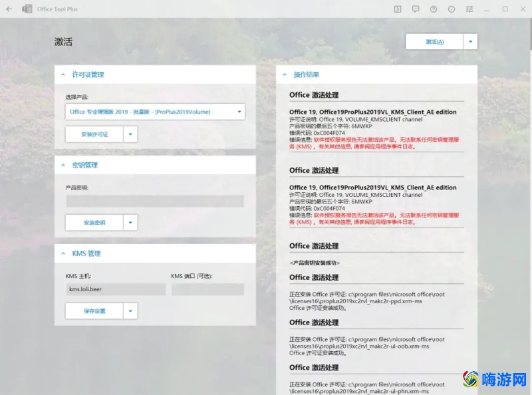Image resolution: width=532 pixels, height=395 pixels.
Task: Open the help question mark icon
Action: click(x=434, y=9)
